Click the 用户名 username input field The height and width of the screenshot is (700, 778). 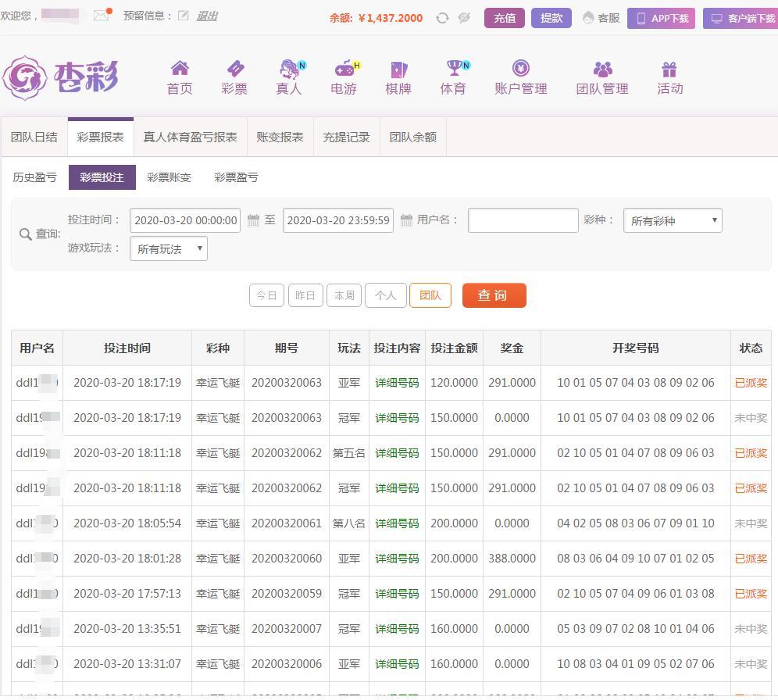point(523,220)
